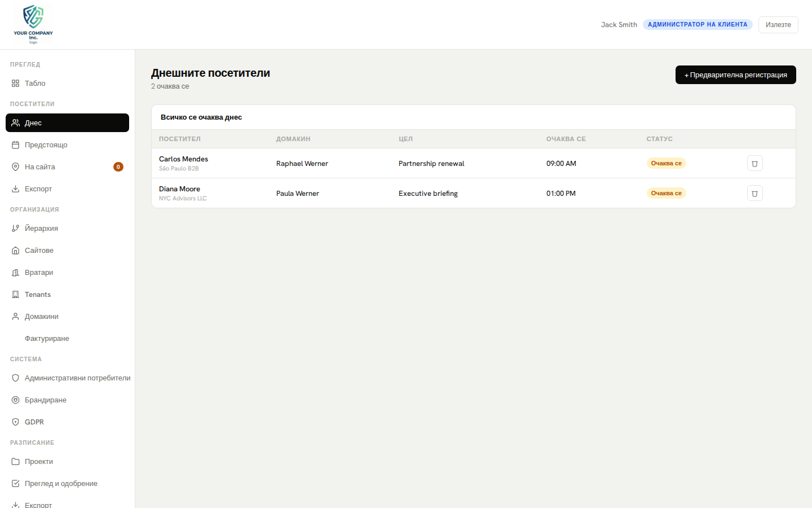Open the Днес visitors menu item
This screenshot has width=812, height=508.
click(67, 123)
